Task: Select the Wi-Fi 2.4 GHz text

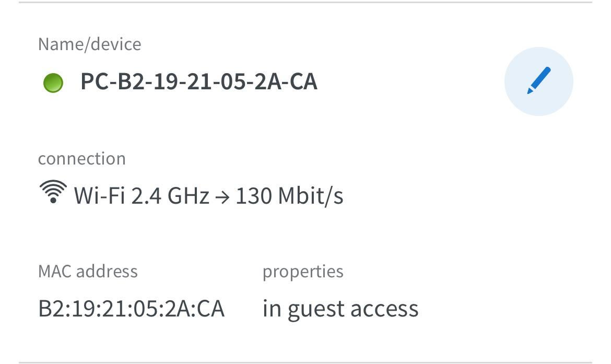Action: [x=142, y=196]
